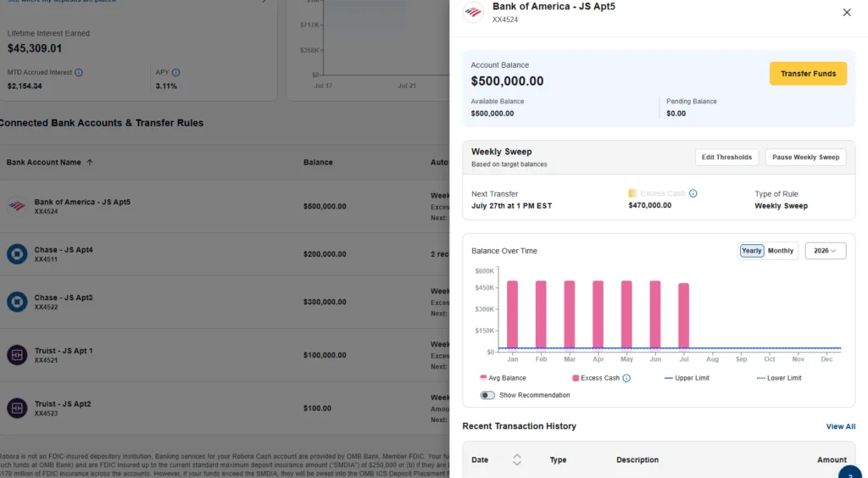Click the July 27th at 1 PM EST transfer time

pos(511,206)
